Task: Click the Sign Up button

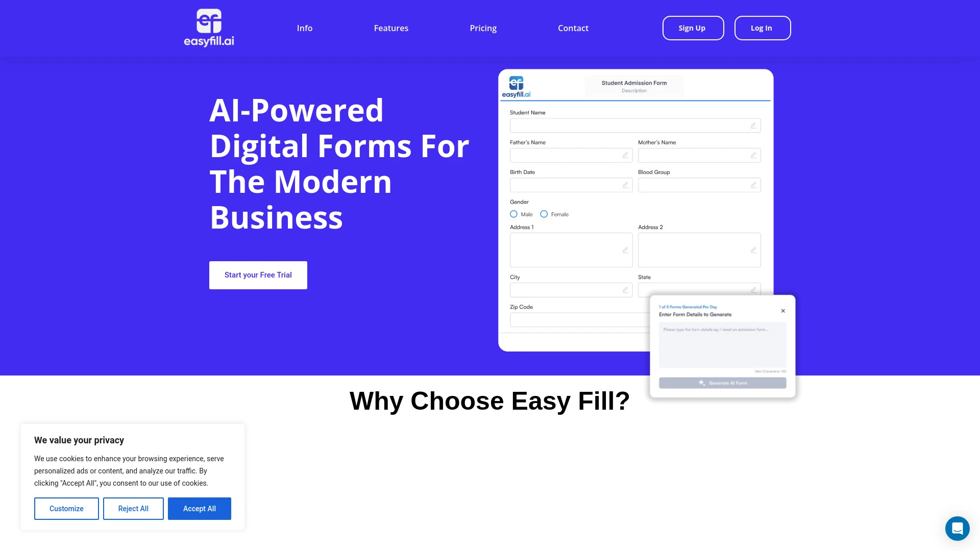Action: 693,28
